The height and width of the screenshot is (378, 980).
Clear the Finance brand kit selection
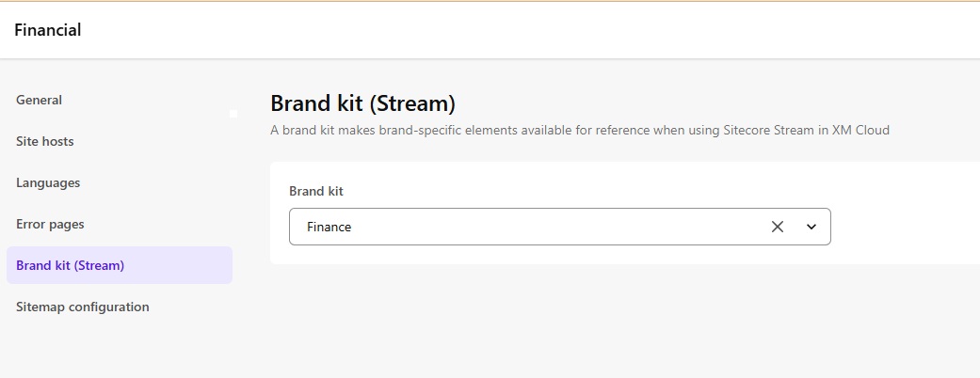tap(778, 227)
